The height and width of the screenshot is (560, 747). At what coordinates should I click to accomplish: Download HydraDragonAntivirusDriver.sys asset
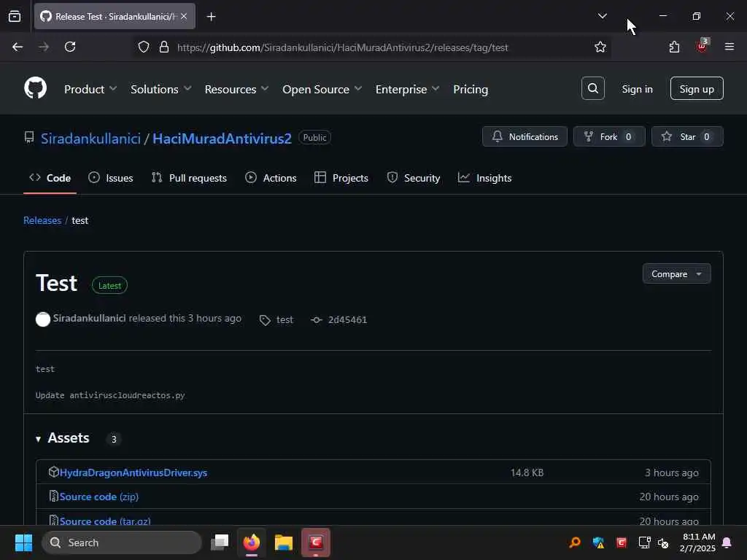(133, 472)
